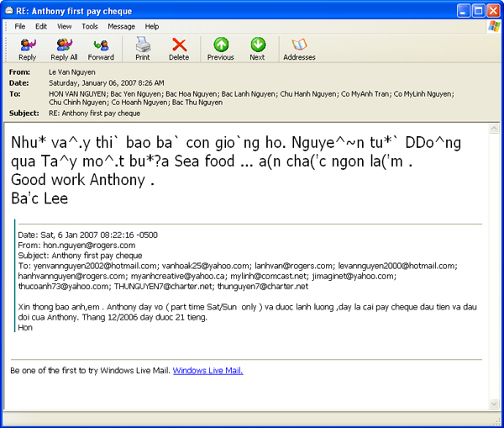Viewport: 504px width, 428px height.
Task: Open the Tools menu
Action: pyautogui.click(x=90, y=26)
